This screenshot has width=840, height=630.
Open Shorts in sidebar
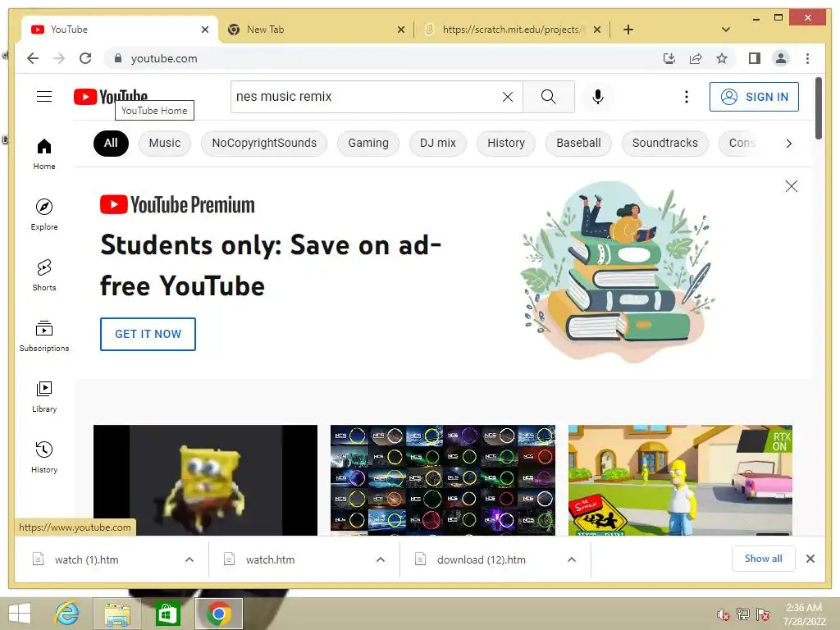point(44,275)
